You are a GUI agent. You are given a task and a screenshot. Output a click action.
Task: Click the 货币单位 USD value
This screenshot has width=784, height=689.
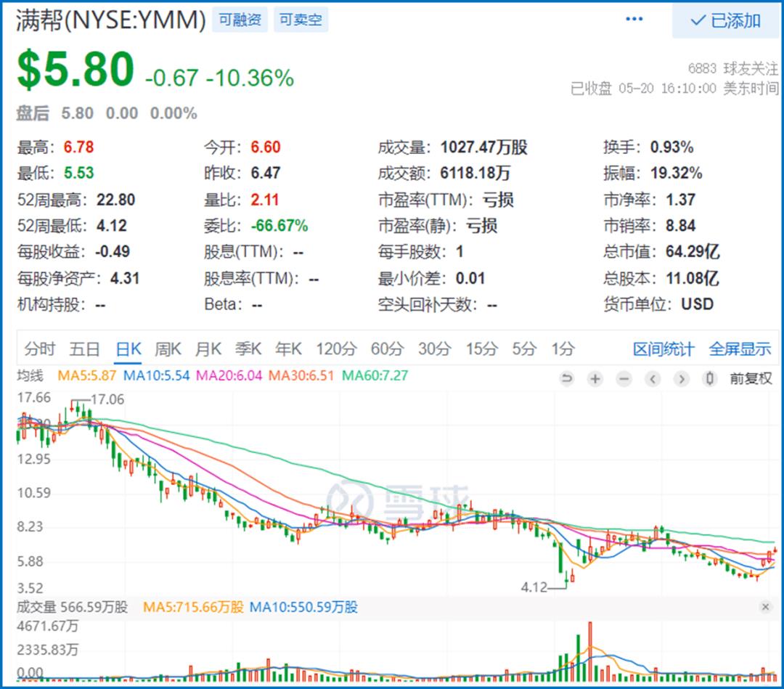tap(697, 304)
